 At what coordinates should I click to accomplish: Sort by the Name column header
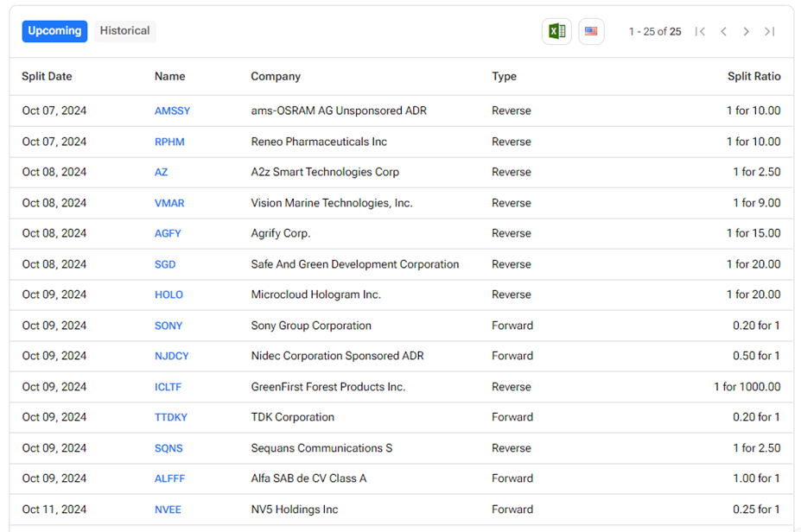(x=170, y=77)
